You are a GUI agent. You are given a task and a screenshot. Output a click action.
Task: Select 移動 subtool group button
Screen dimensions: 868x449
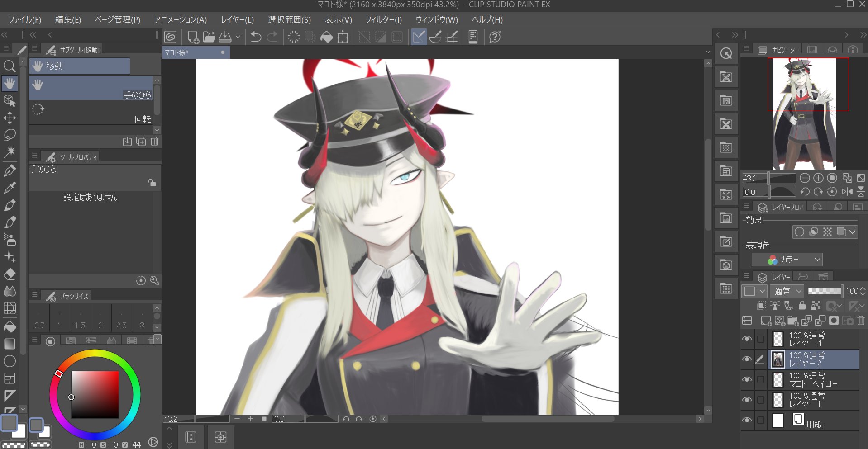pos(80,66)
